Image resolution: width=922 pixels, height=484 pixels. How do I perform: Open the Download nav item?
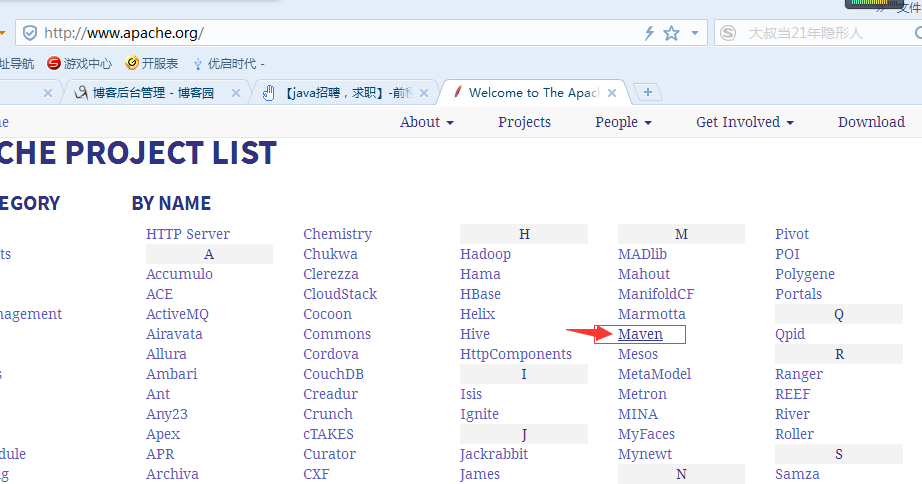click(x=871, y=122)
